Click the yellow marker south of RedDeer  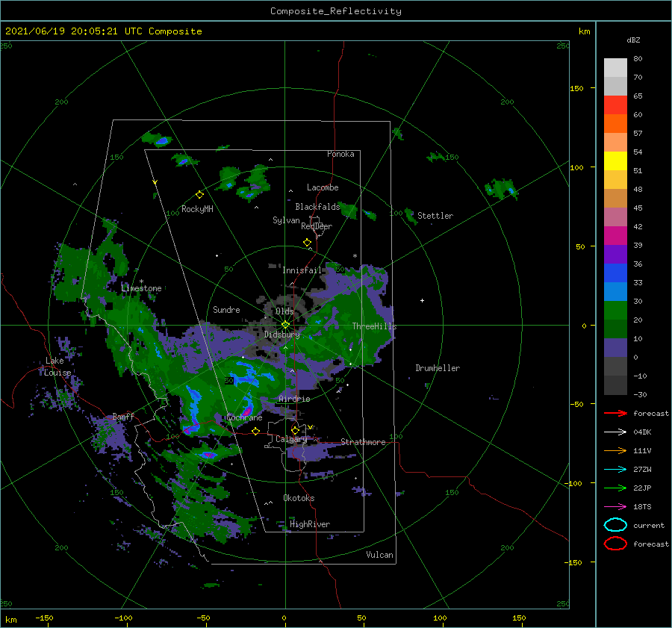pyautogui.click(x=308, y=243)
